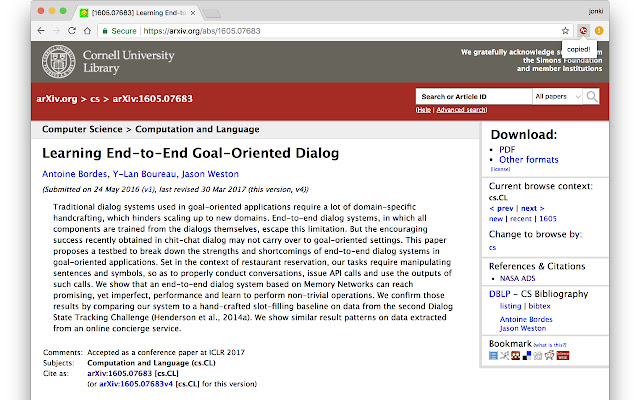The height and width of the screenshot is (400, 640).
Task: Open the license link under Download
Action: (500, 169)
